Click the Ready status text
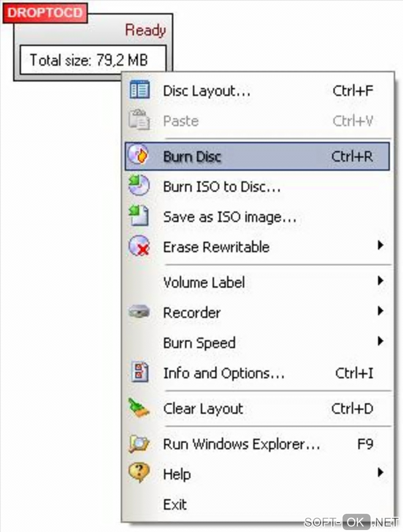Screen dimensions: 403x532 click(x=145, y=30)
